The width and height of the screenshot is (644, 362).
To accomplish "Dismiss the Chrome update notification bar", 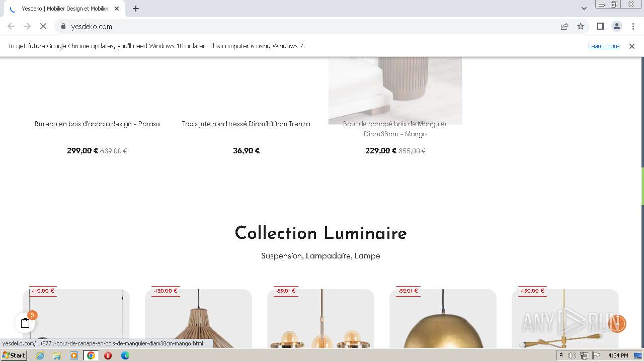I will (632, 46).
